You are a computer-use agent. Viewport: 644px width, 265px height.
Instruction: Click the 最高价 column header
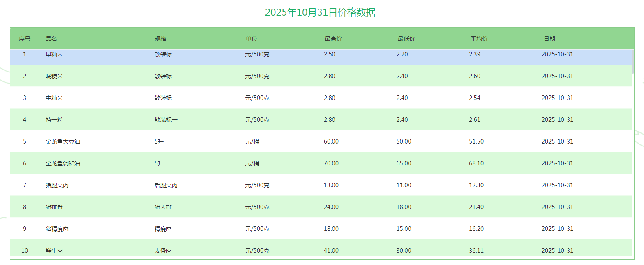point(333,39)
